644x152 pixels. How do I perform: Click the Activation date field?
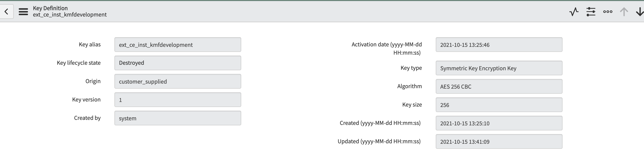[x=499, y=45]
